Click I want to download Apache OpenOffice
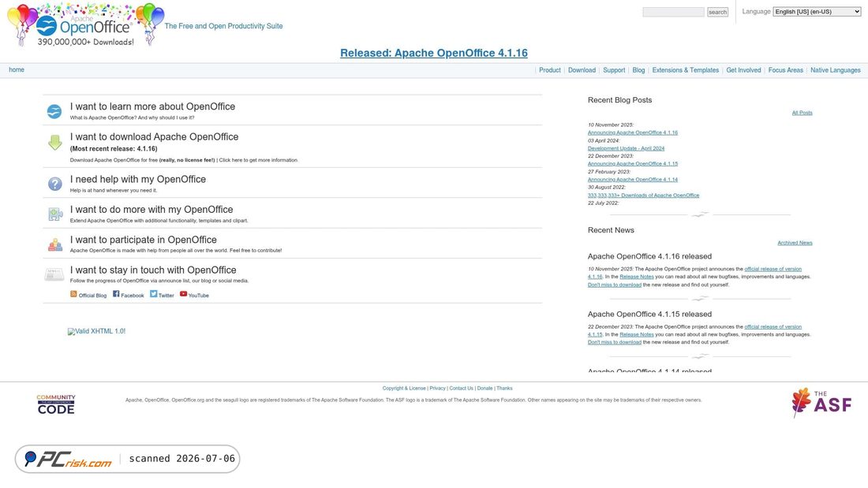The width and height of the screenshot is (868, 488). coord(154,136)
